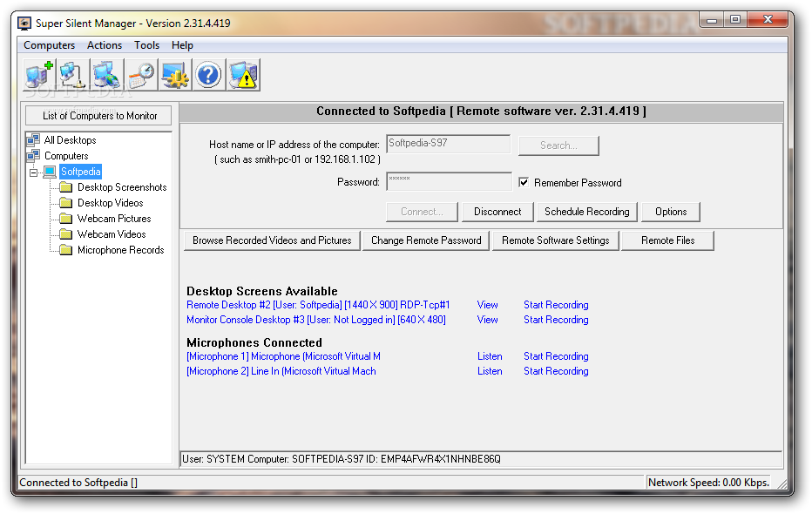Open the Actions menu
Viewport: 812px width, 514px height.
coord(105,45)
